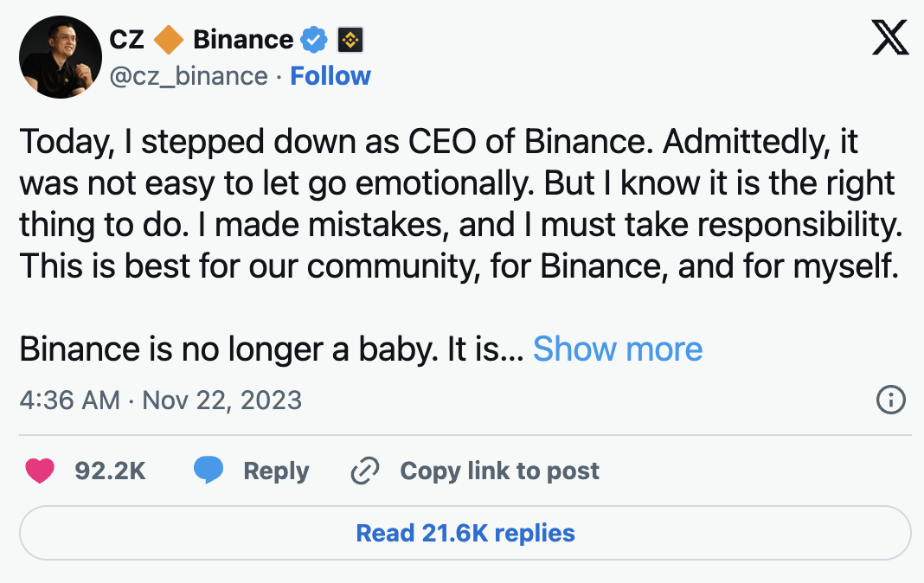Click the tweet body text
The image size is (924, 583).
459,204
